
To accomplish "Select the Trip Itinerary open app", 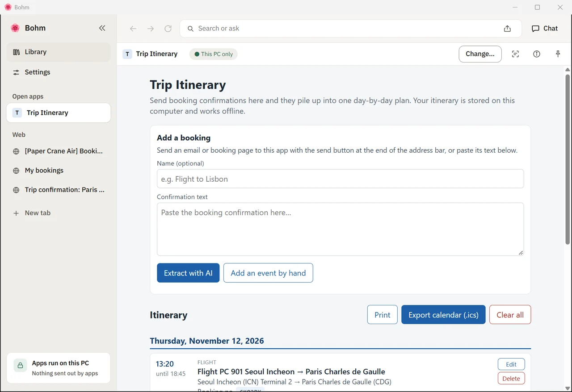I will click(x=59, y=113).
